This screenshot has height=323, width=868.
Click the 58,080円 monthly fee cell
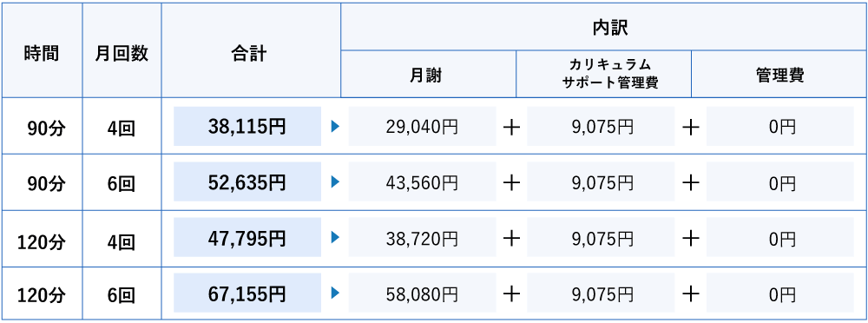point(423,293)
